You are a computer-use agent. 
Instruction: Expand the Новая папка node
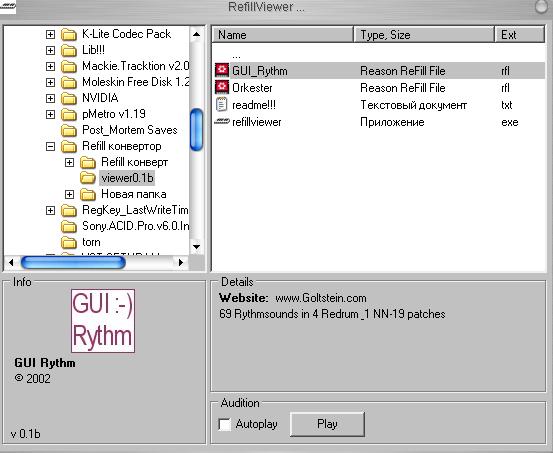(x=69, y=194)
